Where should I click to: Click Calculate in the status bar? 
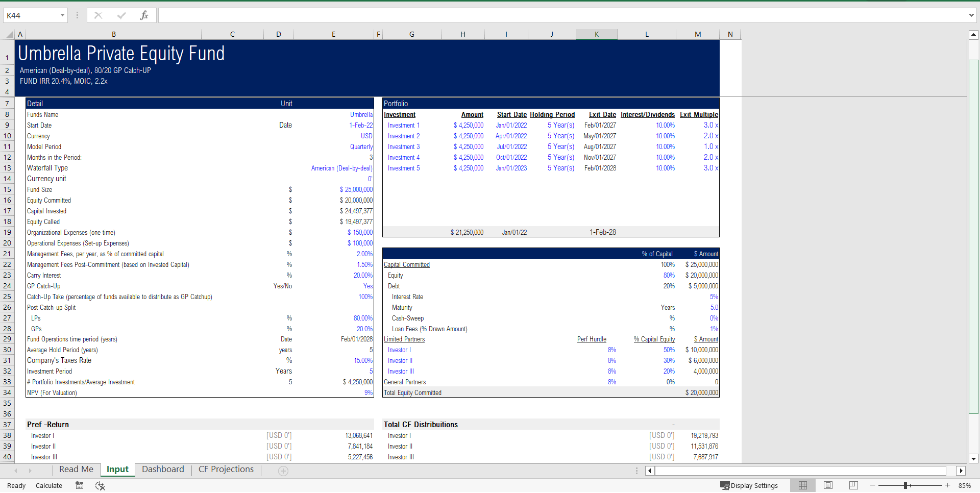pos(48,485)
